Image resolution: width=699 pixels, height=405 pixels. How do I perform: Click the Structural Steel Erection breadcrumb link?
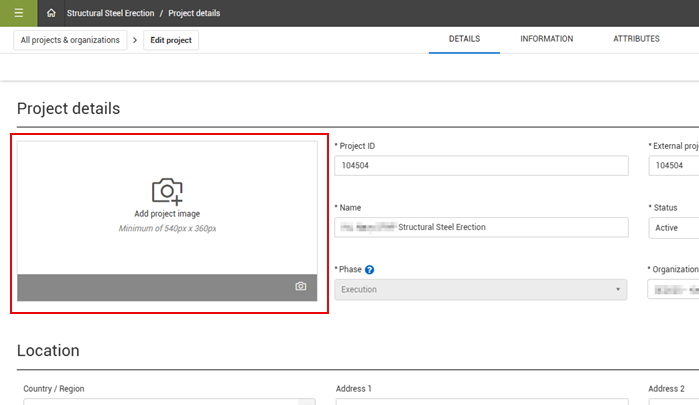[x=110, y=13]
